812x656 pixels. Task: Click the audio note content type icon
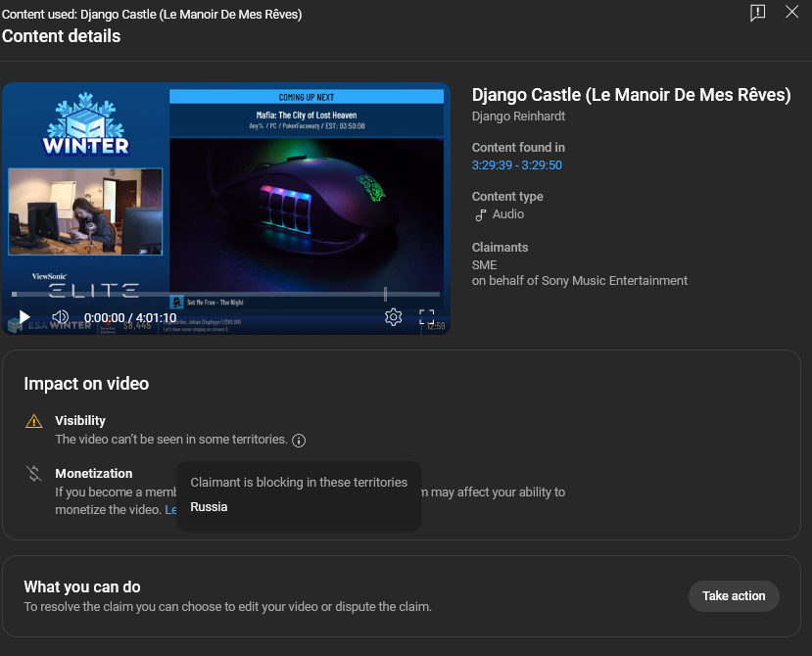[x=481, y=214]
